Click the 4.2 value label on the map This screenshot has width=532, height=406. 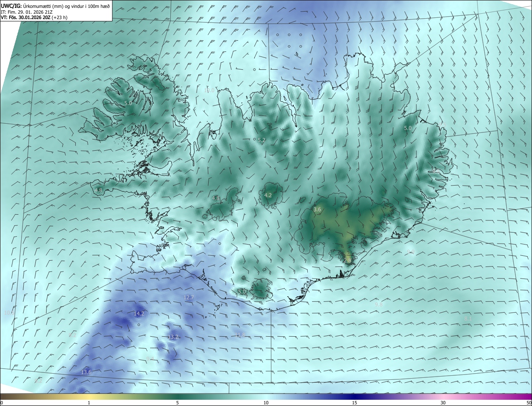268,195
